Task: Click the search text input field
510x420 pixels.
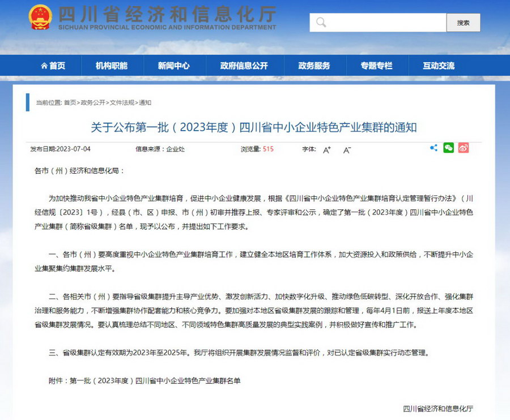Action: point(381,23)
